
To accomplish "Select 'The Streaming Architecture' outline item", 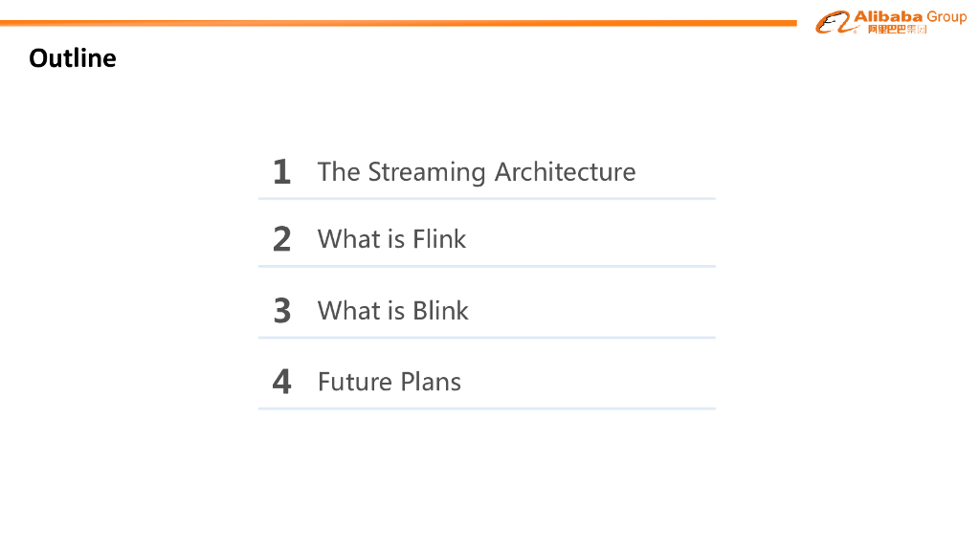I will point(476,172).
